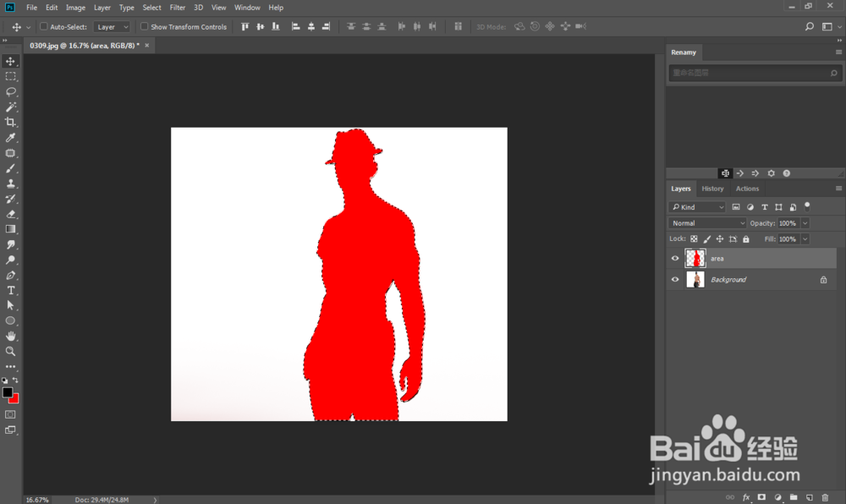Switch to the Actions tab

coord(747,189)
